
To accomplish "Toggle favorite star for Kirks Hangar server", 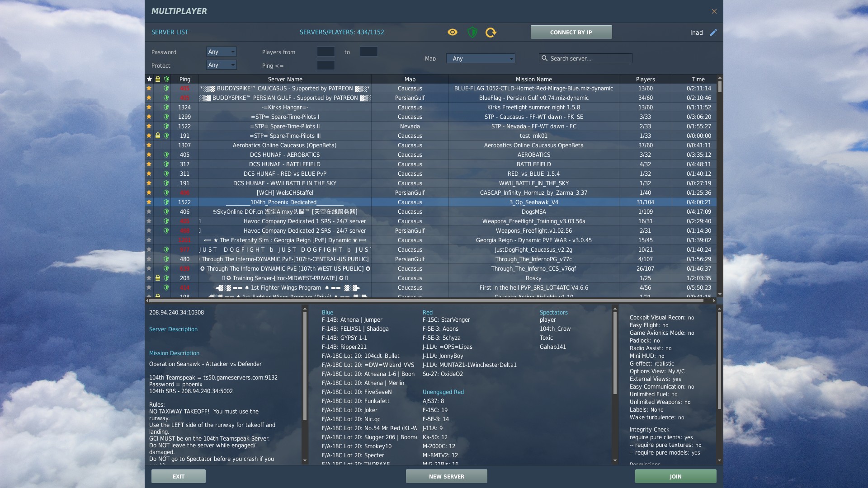I will point(149,107).
